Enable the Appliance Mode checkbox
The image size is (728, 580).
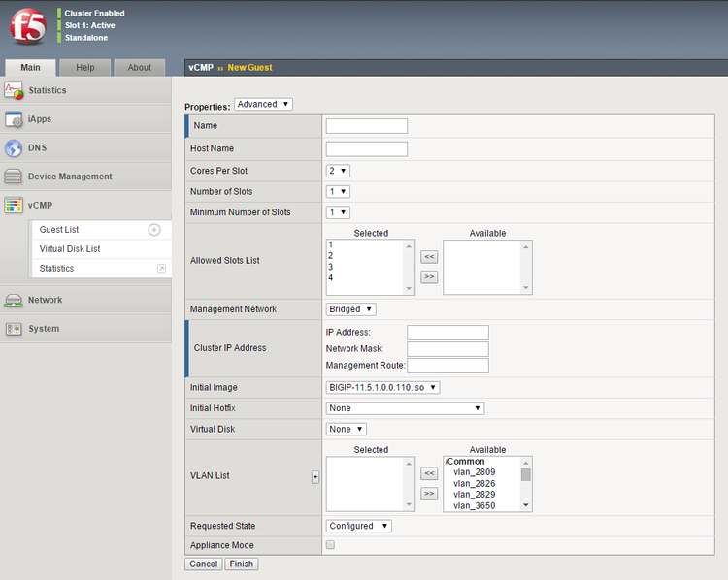point(331,545)
